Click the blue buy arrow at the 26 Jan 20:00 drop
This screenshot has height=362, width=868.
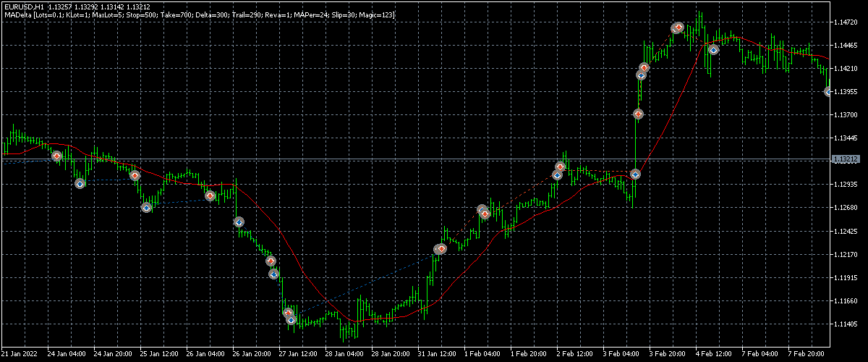pos(239,222)
